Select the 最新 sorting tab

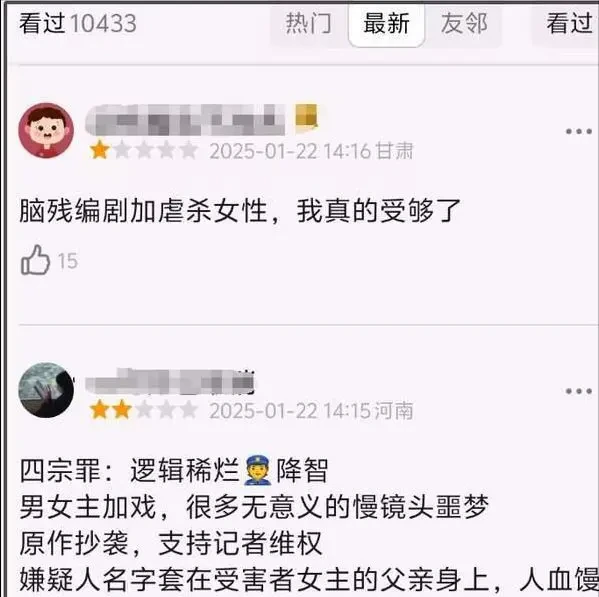(x=387, y=23)
